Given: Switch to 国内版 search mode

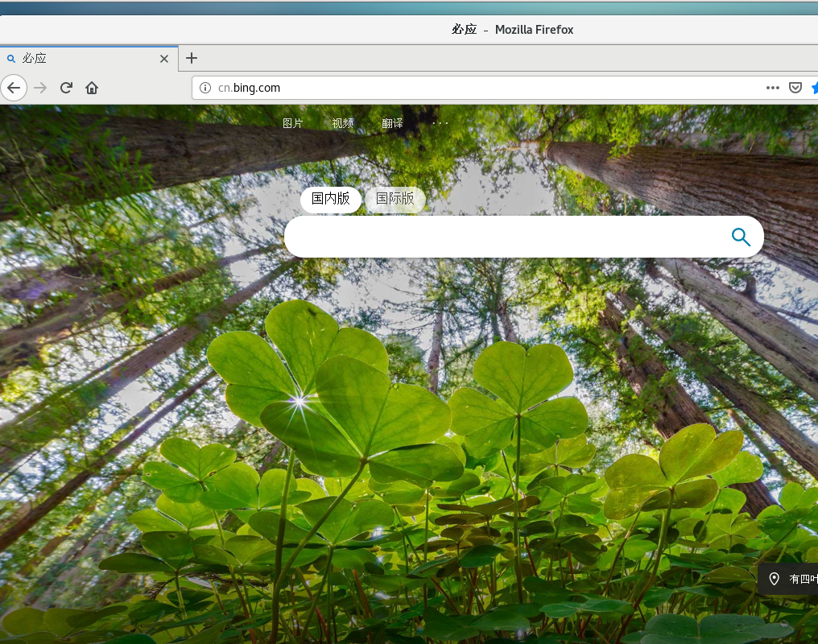Looking at the screenshot, I should pyautogui.click(x=331, y=199).
